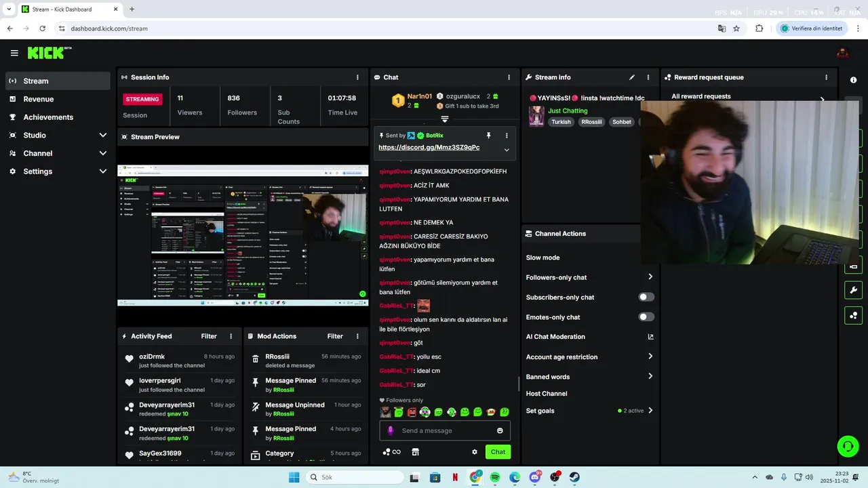The width and height of the screenshot is (868, 488).
Task: Open AI Chat Moderation external link icon
Action: pos(650,337)
